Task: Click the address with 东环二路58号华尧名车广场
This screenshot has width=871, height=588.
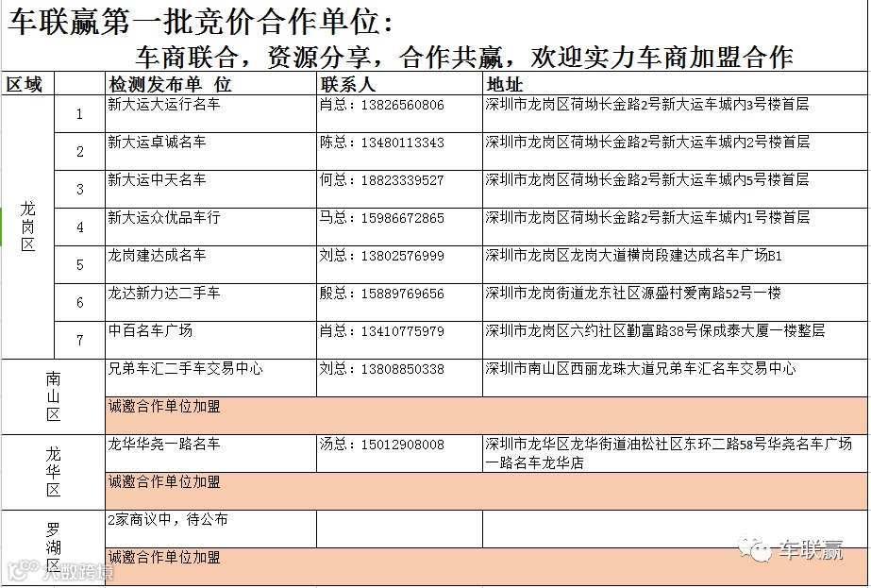Action: point(675,453)
